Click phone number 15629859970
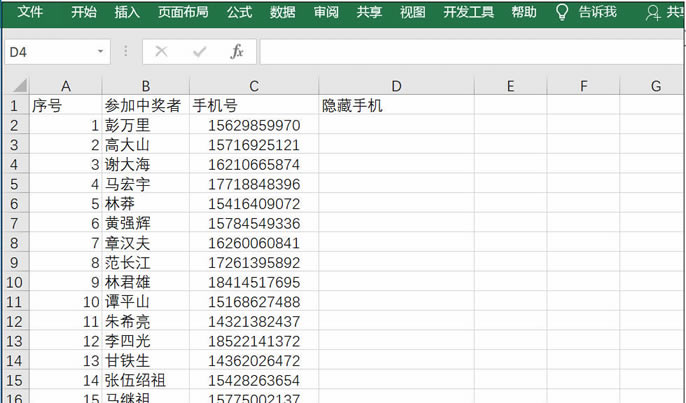This screenshot has width=686, height=403. point(254,125)
